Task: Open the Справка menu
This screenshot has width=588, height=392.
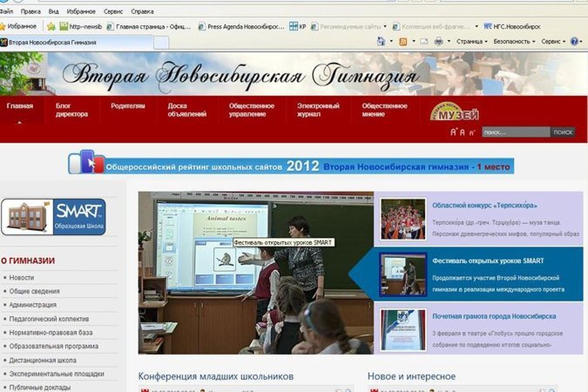Action: (142, 12)
